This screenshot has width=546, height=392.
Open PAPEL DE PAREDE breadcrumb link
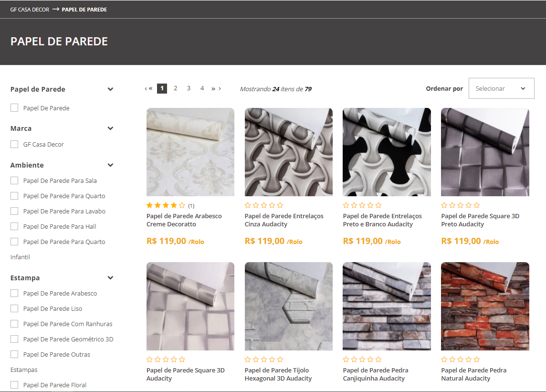coord(84,10)
